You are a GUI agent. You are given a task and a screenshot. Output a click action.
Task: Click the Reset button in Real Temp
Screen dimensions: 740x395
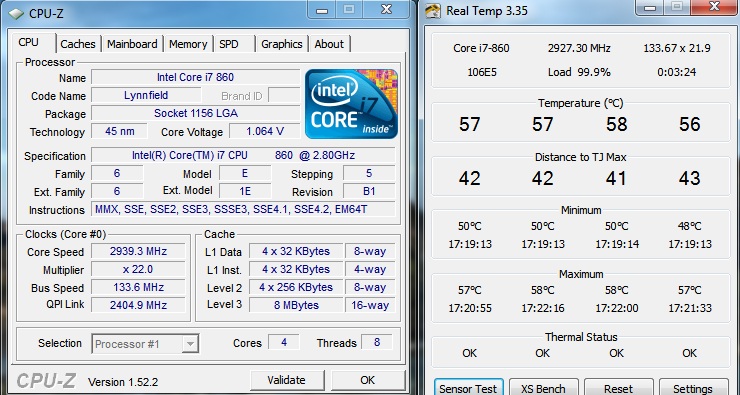[618, 388]
